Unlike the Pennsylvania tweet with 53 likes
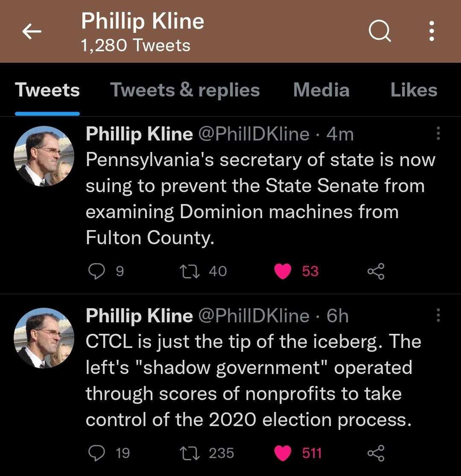Viewport: 461px width, 476px height. point(283,271)
